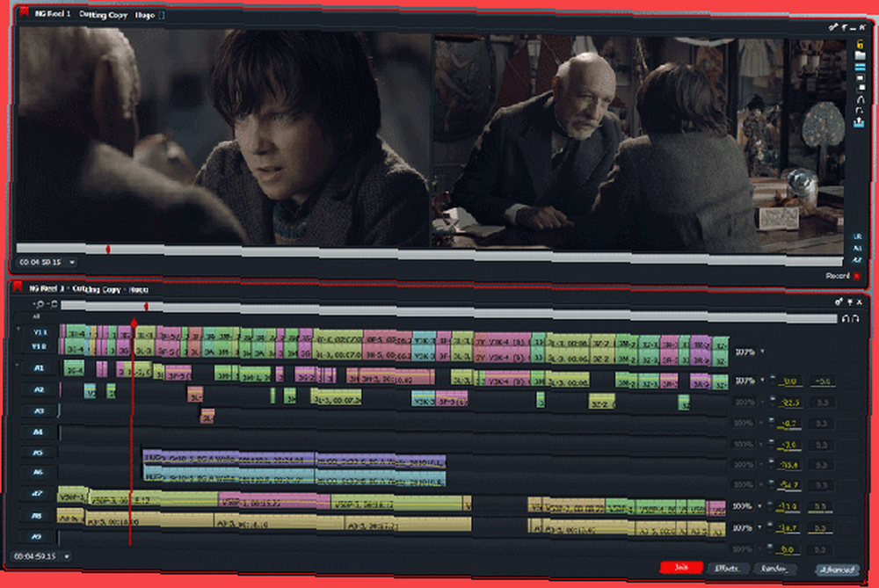The height and width of the screenshot is (588, 879).
Task: Click the right headphone icon above timeline levels
Action: click(x=855, y=319)
